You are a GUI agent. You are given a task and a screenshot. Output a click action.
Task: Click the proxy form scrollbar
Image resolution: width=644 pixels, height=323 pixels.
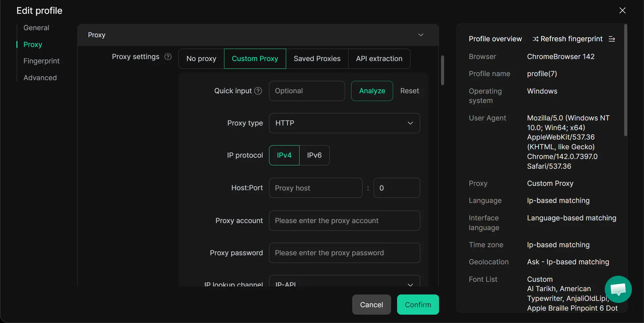pos(442,70)
